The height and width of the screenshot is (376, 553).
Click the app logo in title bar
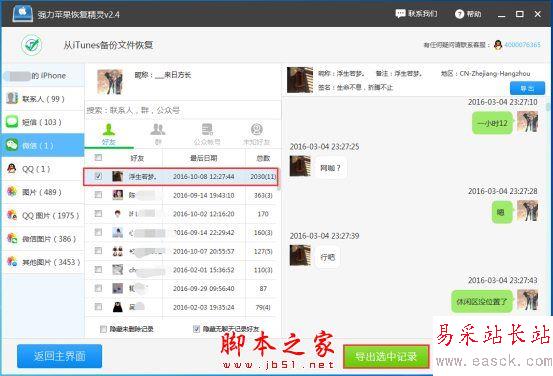coord(23,13)
